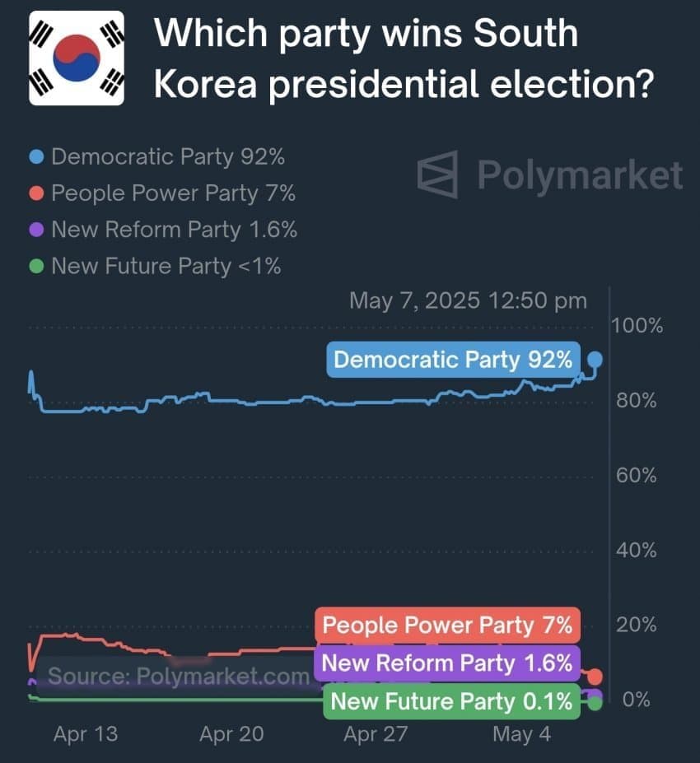Image resolution: width=700 pixels, height=763 pixels.
Task: Click the blue Democratic Party legend dot
Action: pos(36,156)
